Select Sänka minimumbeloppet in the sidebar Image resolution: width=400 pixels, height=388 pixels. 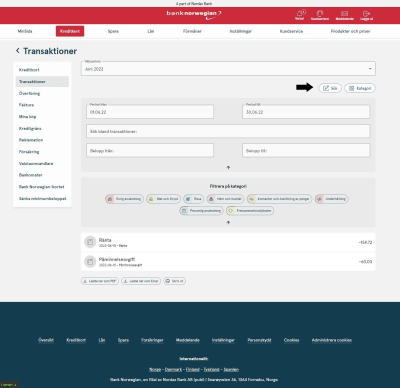click(42, 198)
